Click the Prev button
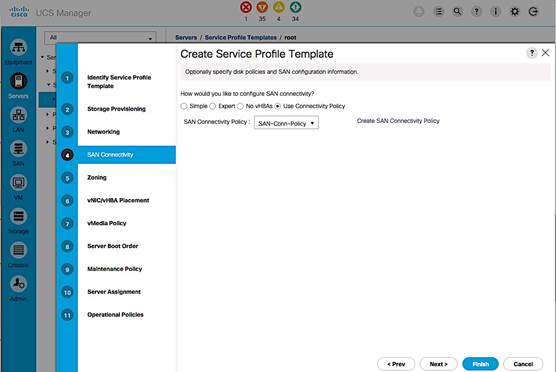 (396, 364)
